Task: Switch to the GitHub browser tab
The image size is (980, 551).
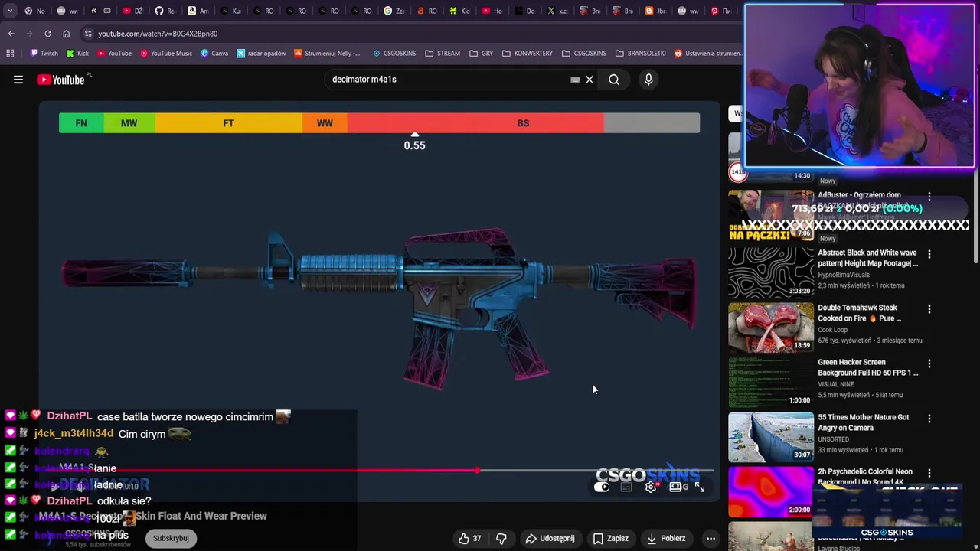Action: point(165,11)
